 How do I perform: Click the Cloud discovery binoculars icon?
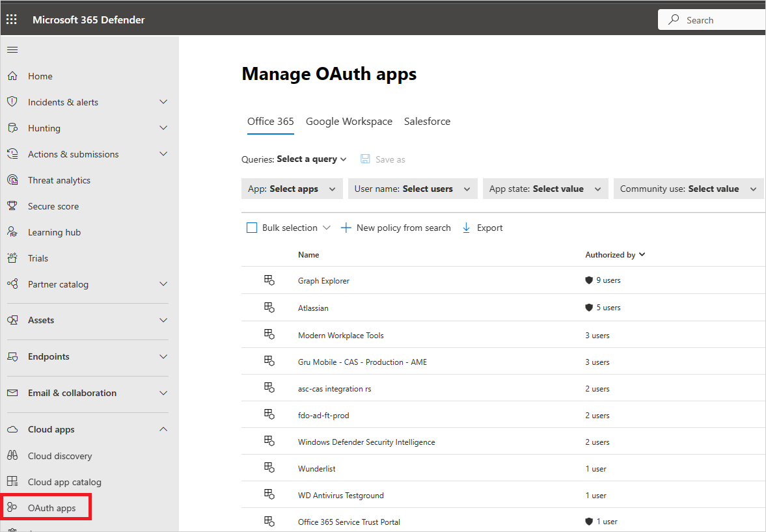(12, 456)
